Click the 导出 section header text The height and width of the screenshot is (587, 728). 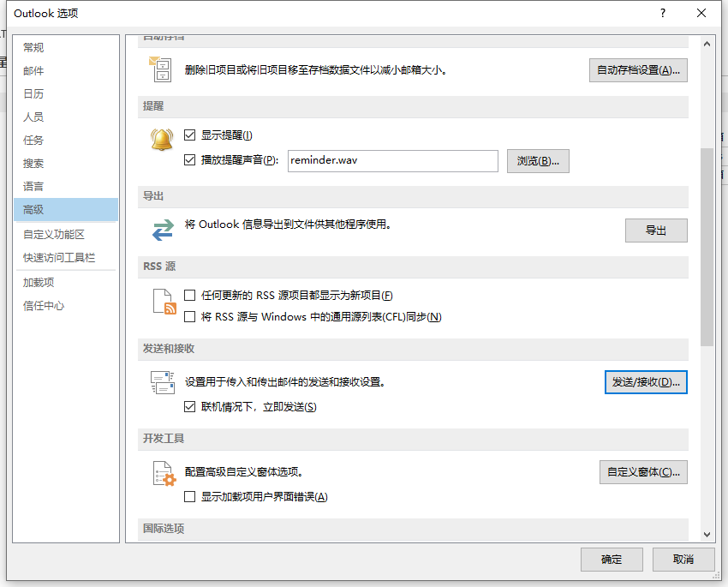coord(153,196)
